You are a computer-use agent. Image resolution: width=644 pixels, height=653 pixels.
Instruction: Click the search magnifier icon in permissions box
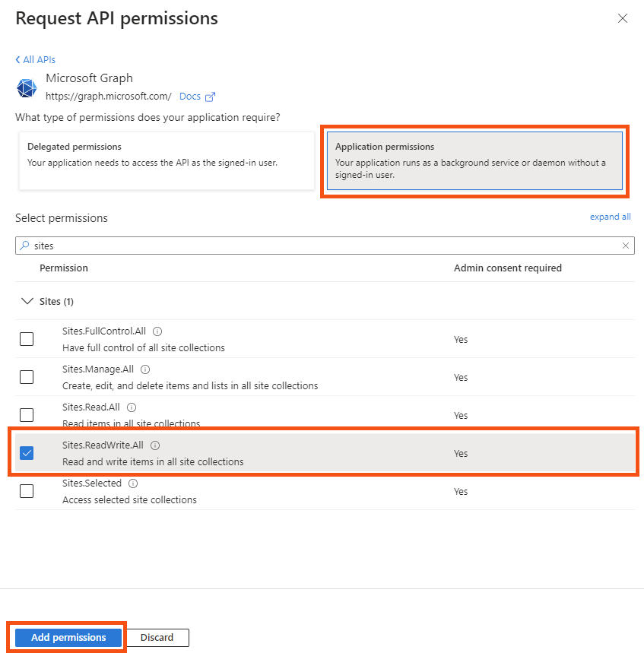pyautogui.click(x=25, y=246)
